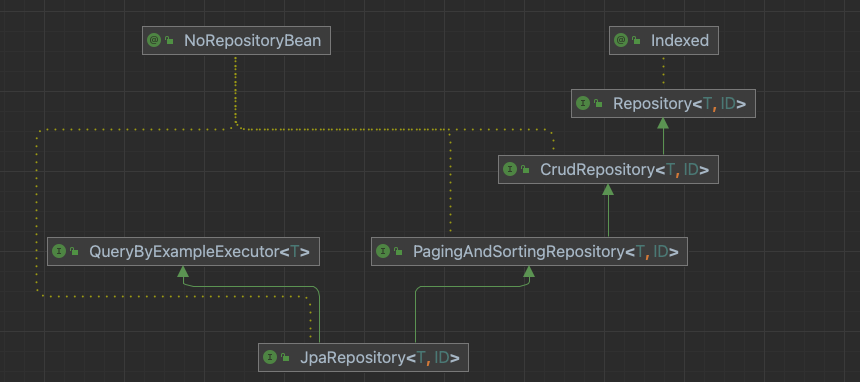Select the Repository<T, ID> interface node
Image resolution: width=860 pixels, height=382 pixels.
click(663, 103)
